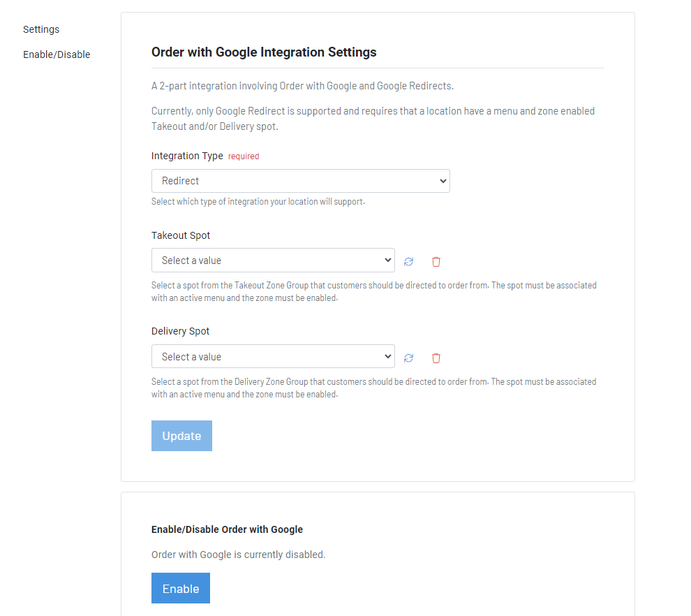The image size is (691, 616).
Task: Click the blue sync icon beside Takeout Spot
Action: [x=408, y=261]
